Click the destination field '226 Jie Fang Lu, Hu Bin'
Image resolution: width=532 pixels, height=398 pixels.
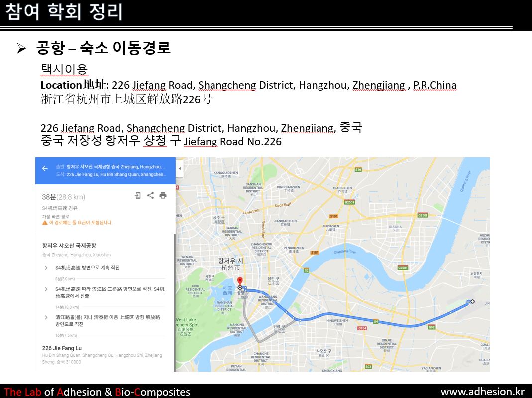click(x=111, y=174)
